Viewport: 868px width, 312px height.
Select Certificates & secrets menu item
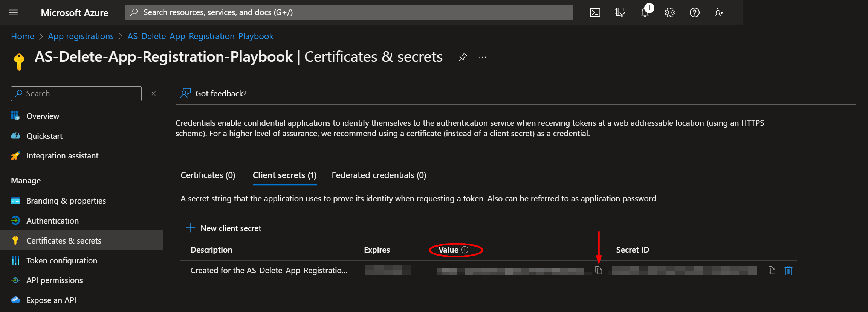click(x=81, y=240)
